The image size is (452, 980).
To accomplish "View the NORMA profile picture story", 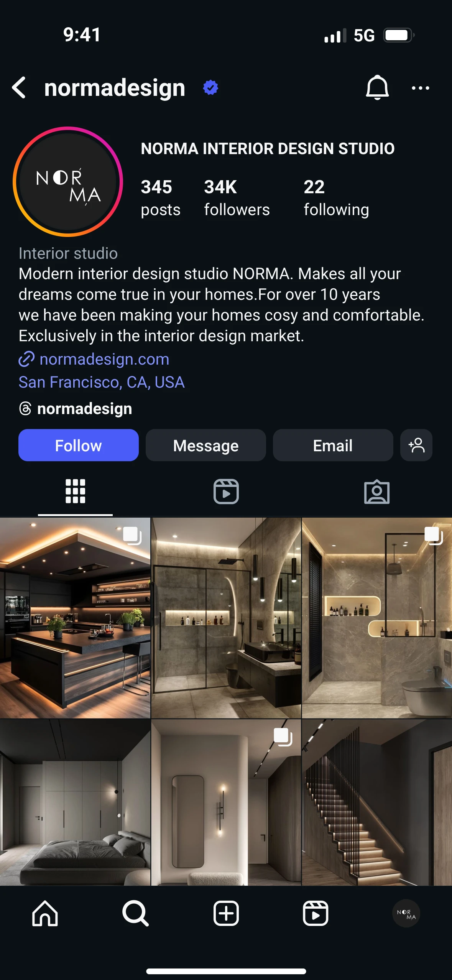I will 68,182.
